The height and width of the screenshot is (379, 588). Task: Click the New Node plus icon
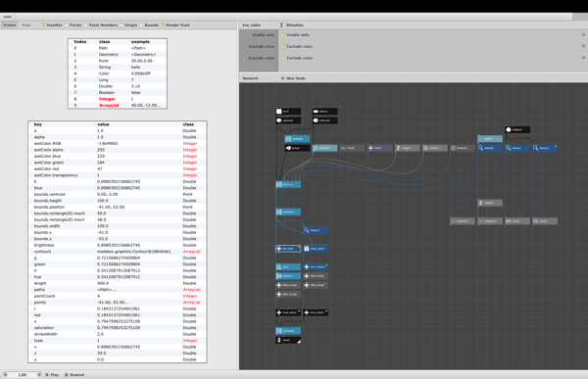coord(282,78)
